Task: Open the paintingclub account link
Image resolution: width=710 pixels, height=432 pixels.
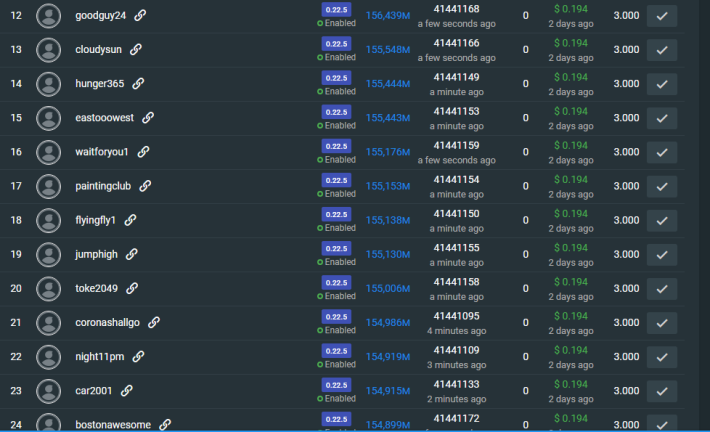Action: (103, 186)
